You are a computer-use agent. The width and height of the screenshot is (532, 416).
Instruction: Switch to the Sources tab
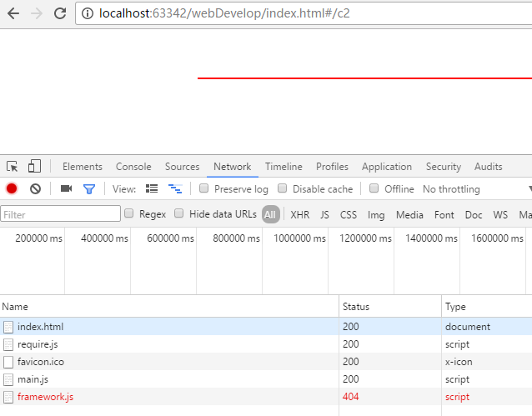[182, 167]
